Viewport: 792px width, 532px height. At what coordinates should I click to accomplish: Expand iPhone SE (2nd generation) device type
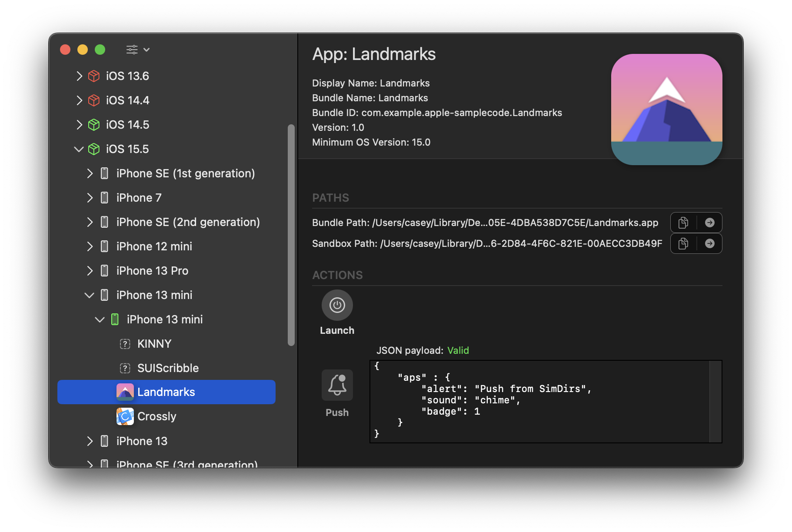point(90,222)
